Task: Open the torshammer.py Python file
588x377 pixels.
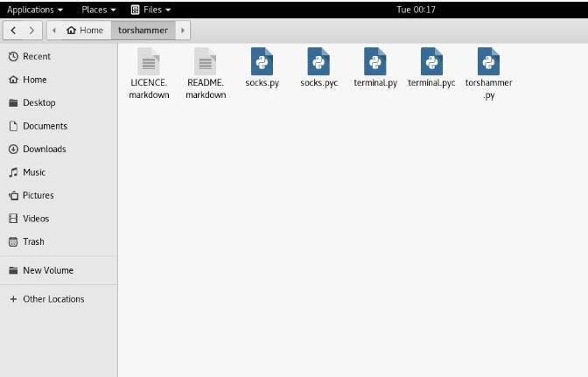Action: 488,63
